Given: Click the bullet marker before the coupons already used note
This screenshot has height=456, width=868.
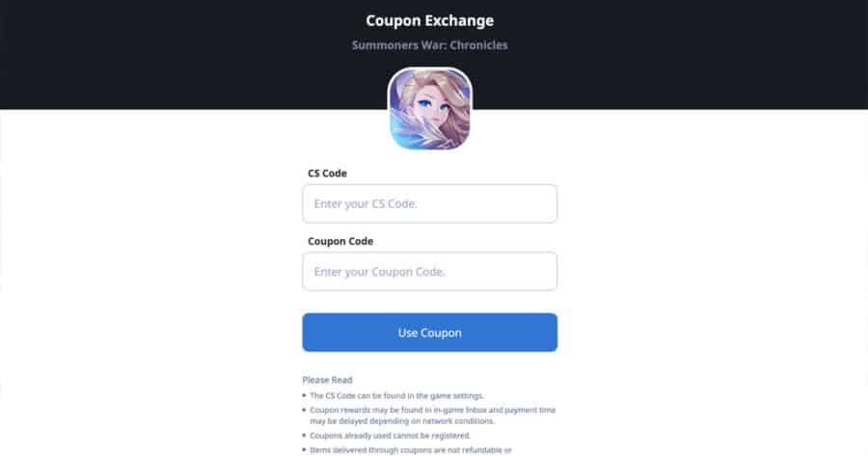Looking at the screenshot, I should coord(304,436).
